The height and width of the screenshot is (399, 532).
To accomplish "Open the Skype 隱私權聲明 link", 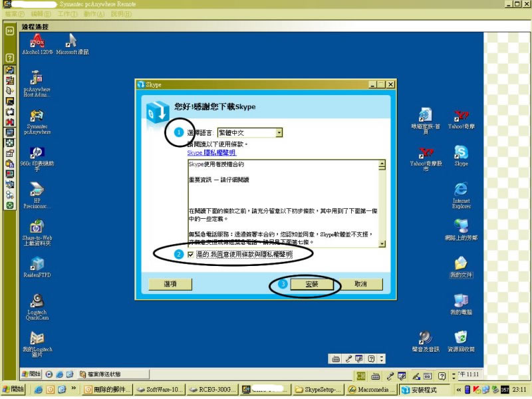I will click(x=211, y=153).
